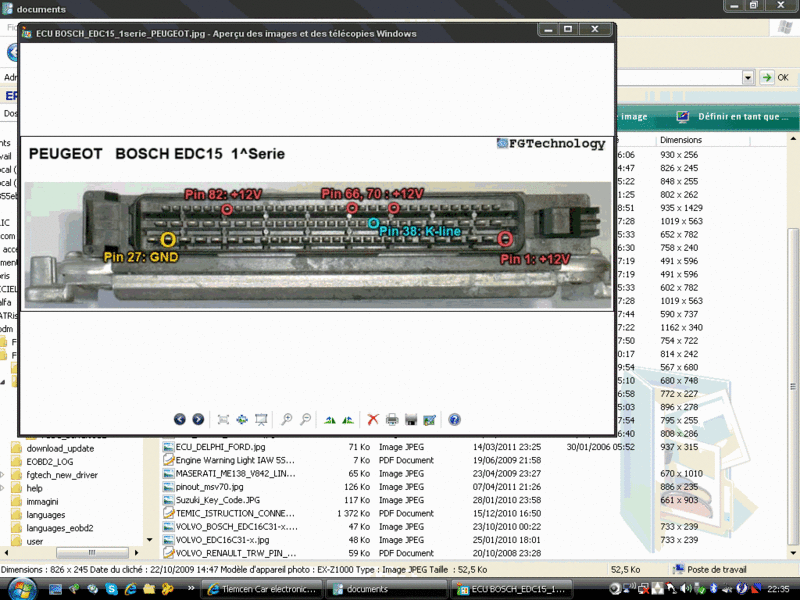This screenshot has width=800, height=600.
Task: Close the image preview window
Action: click(594, 30)
